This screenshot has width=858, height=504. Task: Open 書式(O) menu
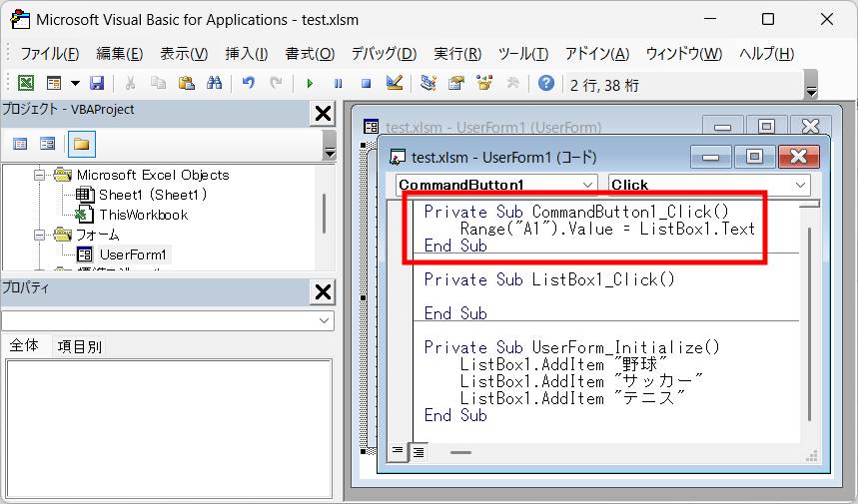(310, 54)
